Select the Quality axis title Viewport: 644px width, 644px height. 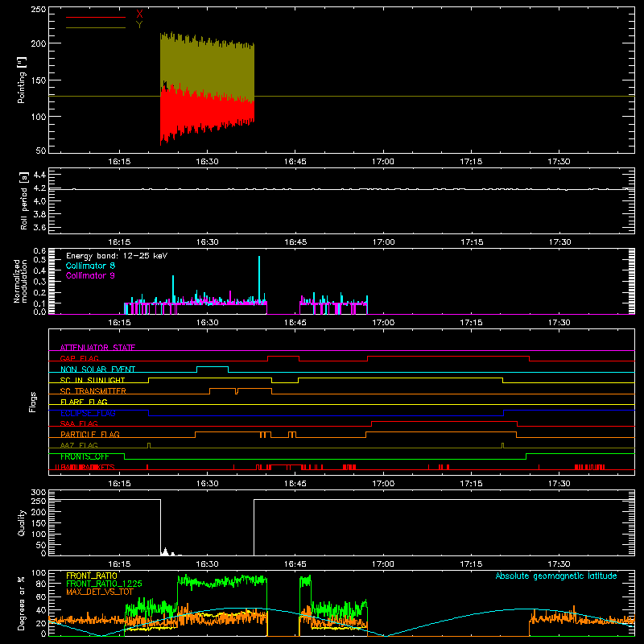22,522
